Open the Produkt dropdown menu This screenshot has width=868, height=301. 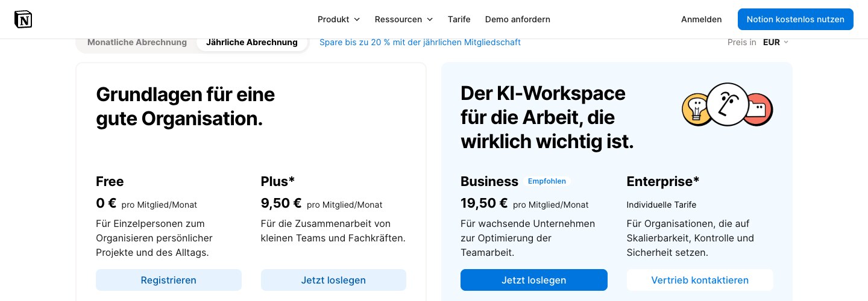[x=339, y=19]
